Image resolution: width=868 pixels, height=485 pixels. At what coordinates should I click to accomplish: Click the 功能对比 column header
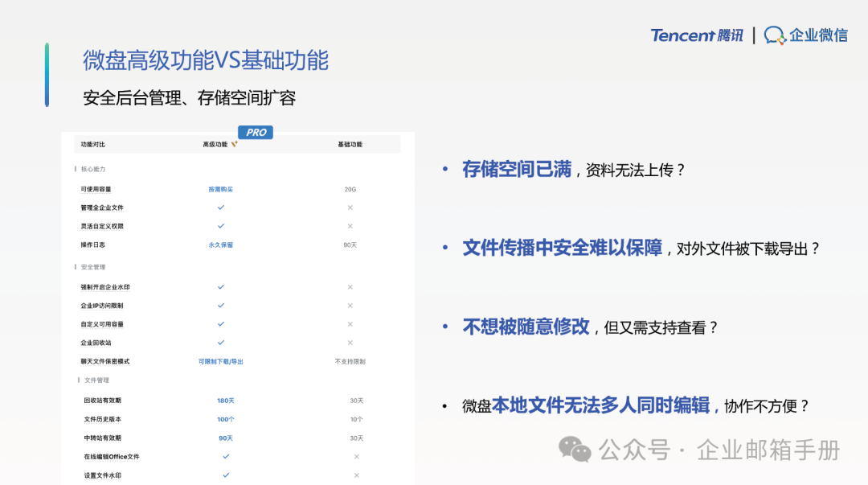click(93, 145)
